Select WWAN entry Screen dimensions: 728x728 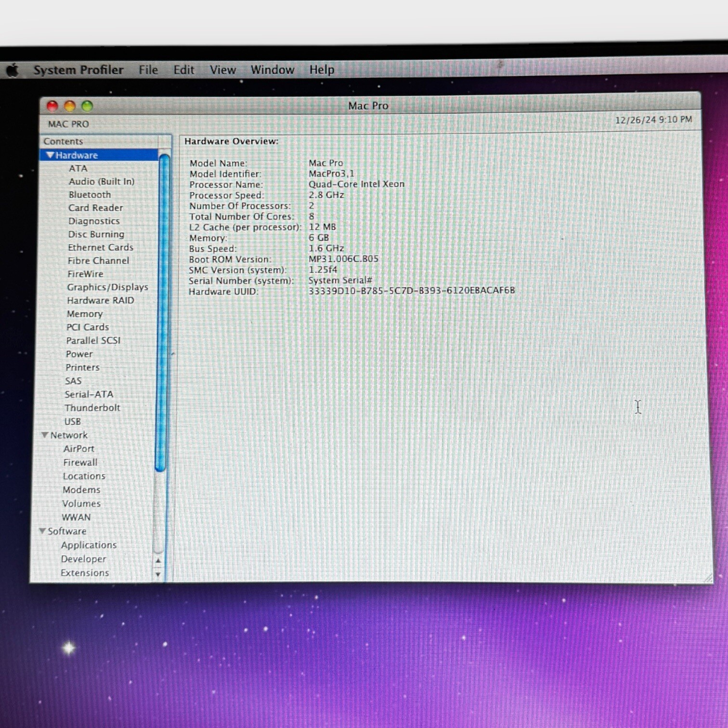[76, 517]
